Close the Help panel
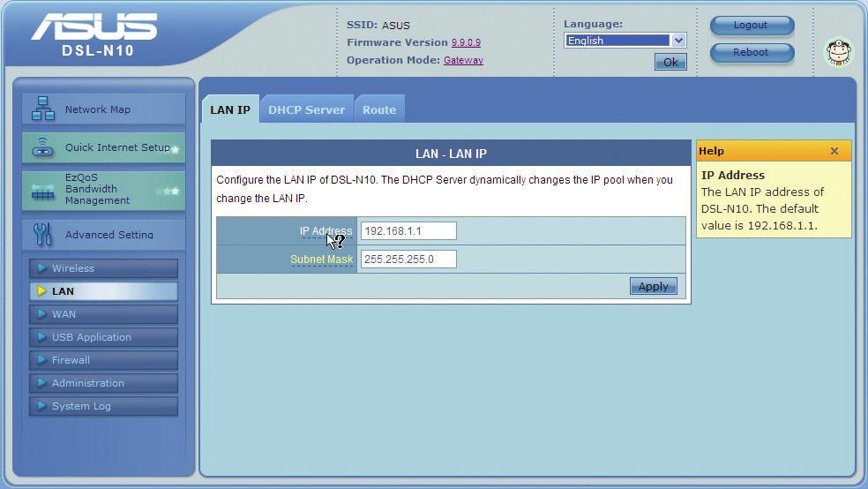Screen dimensions: 868x489 (834, 151)
